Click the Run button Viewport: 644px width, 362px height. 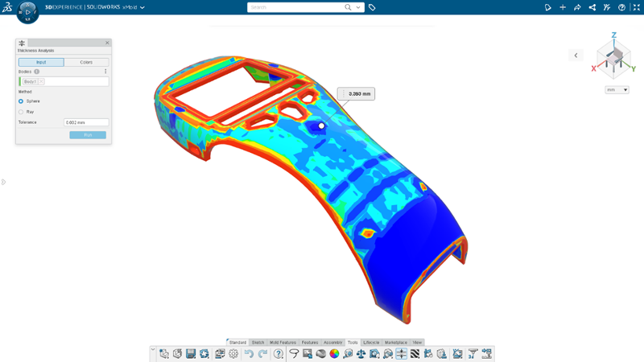tap(88, 134)
